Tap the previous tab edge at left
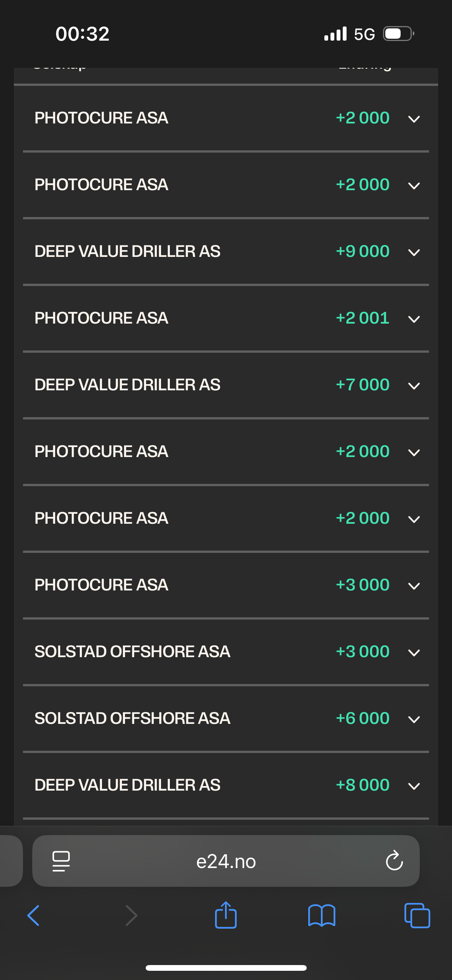 click(x=11, y=861)
